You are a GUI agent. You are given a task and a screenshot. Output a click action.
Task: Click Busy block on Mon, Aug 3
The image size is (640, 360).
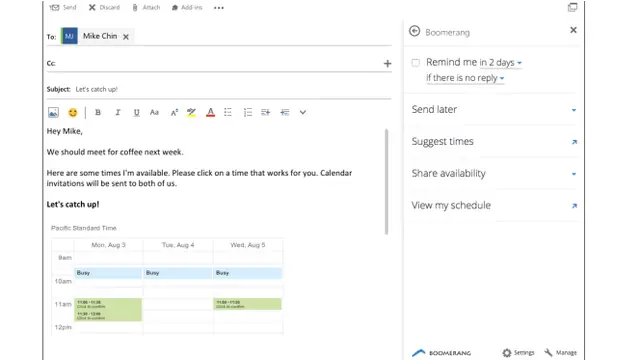coord(108,273)
